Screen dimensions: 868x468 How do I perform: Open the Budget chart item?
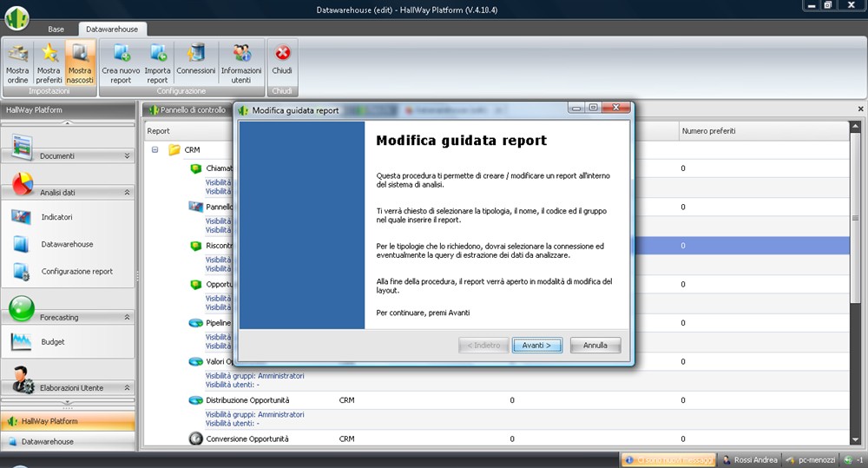click(x=53, y=342)
